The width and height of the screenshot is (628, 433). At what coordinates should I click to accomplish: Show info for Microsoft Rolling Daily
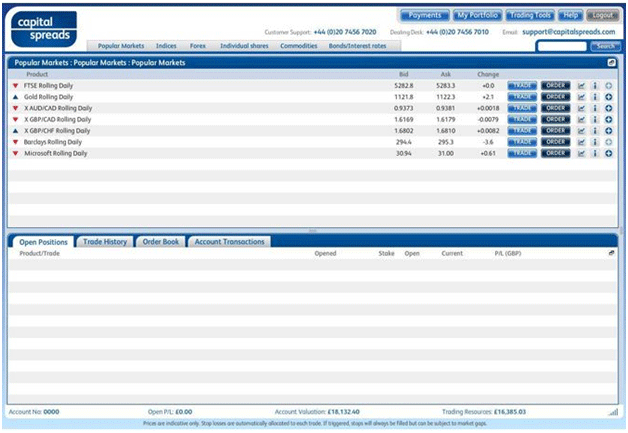[595, 153]
